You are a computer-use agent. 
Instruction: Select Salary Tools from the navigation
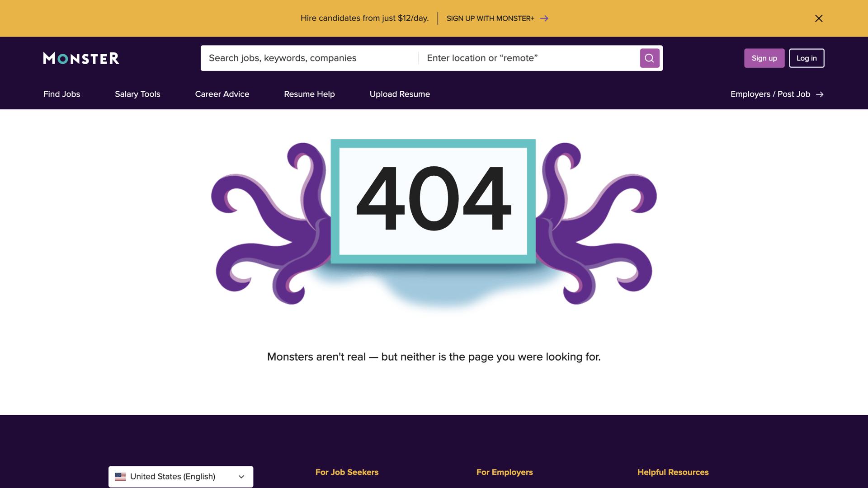(x=137, y=94)
